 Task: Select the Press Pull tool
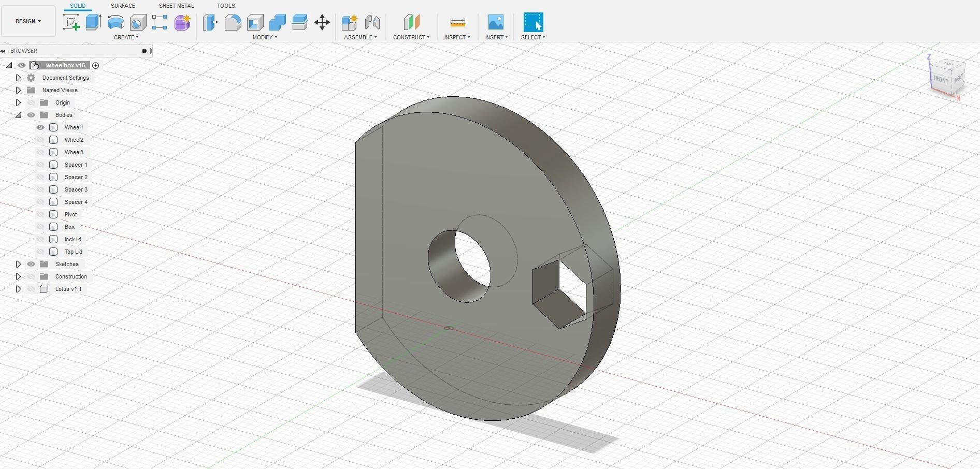tap(210, 22)
